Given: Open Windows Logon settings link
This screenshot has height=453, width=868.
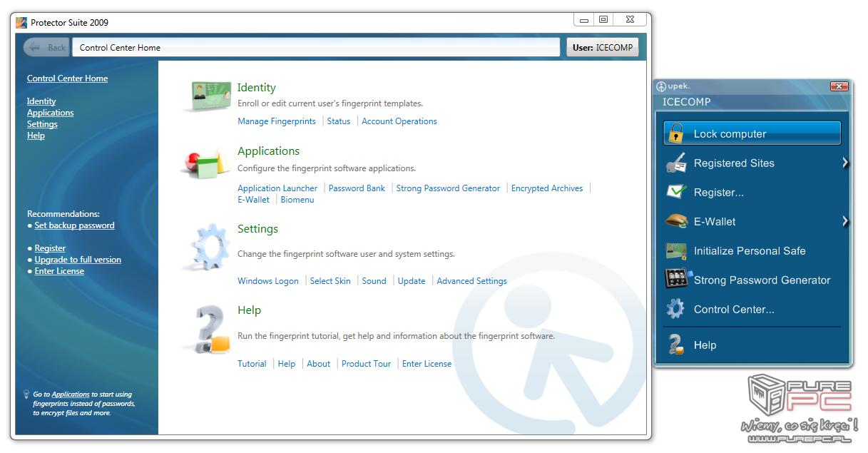Looking at the screenshot, I should 268,281.
